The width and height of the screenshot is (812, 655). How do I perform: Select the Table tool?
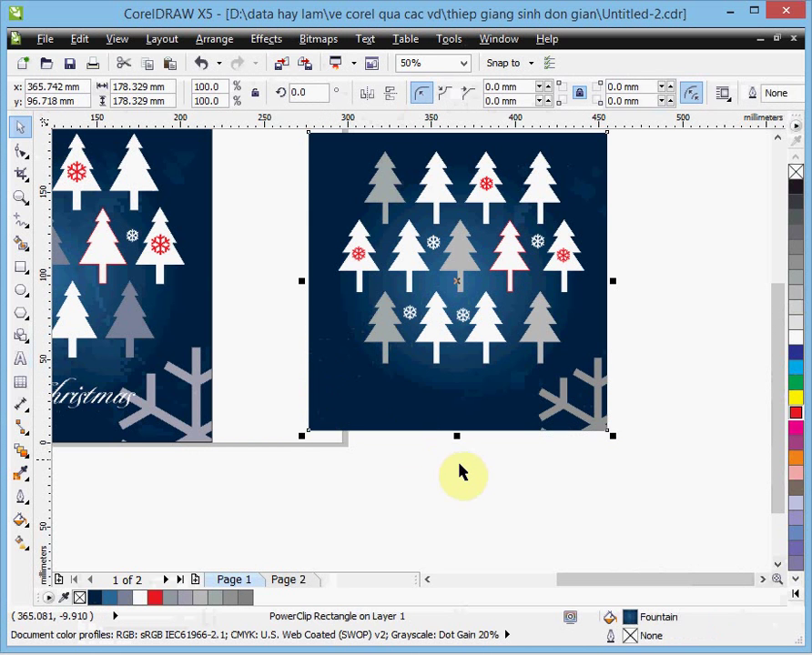pos(20,382)
